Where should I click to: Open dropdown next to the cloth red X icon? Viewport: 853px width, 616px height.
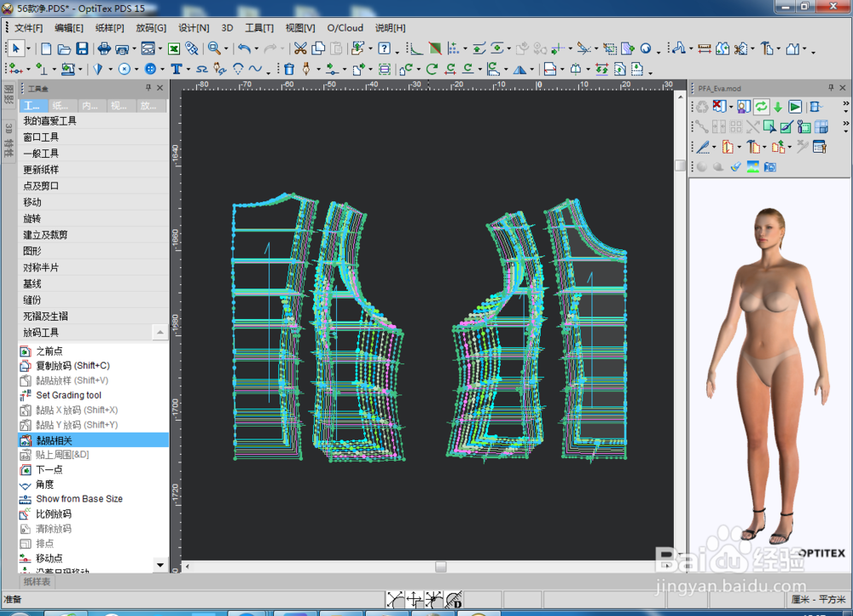pos(731,108)
